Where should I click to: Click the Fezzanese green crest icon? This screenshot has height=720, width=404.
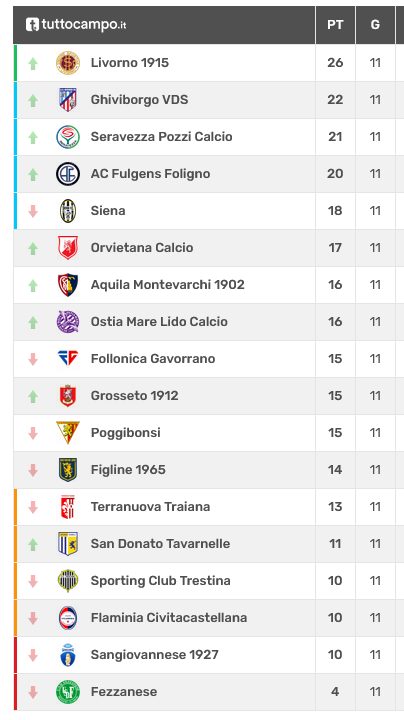click(x=68, y=692)
